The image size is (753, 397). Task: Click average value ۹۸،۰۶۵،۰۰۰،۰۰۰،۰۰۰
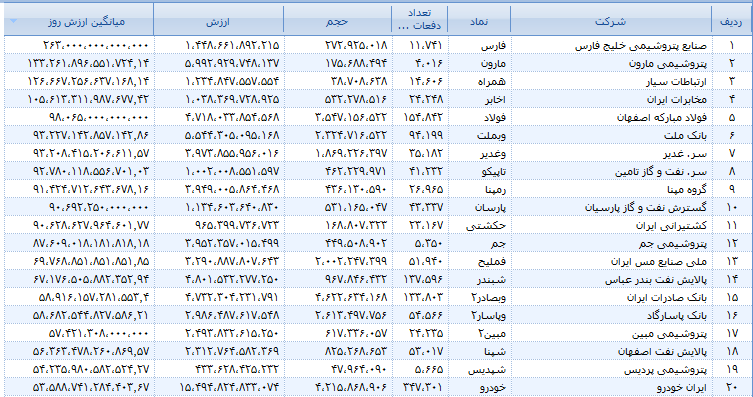point(99,117)
